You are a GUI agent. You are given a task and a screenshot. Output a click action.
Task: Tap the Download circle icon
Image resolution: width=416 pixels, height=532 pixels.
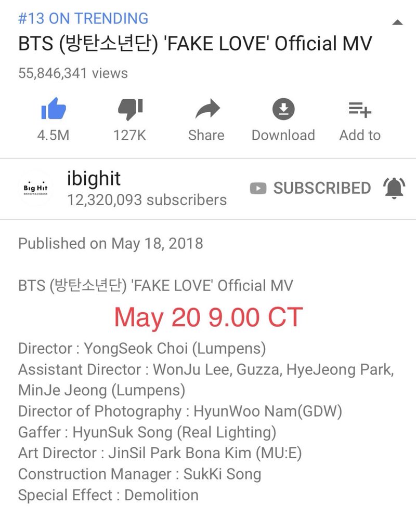[x=283, y=109]
